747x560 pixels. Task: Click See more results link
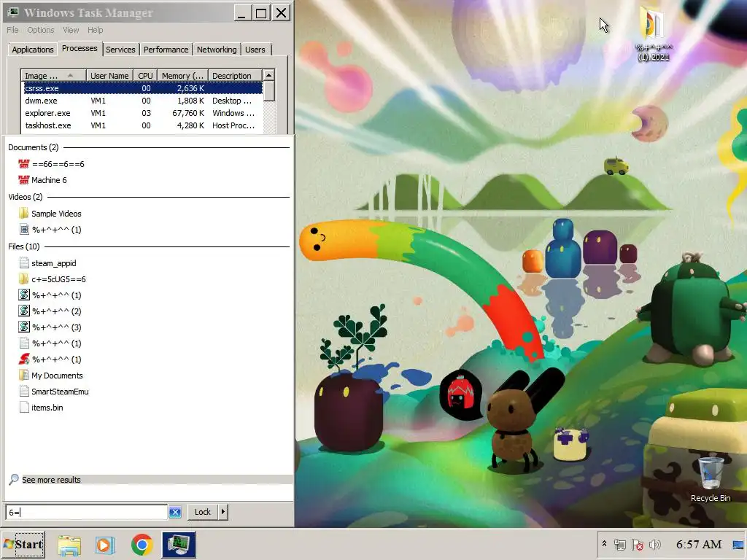point(52,480)
